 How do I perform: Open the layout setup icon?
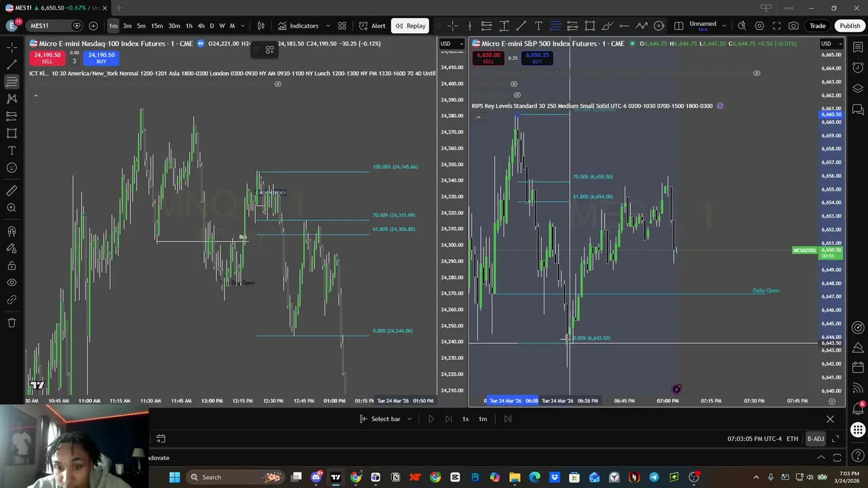coord(679,26)
